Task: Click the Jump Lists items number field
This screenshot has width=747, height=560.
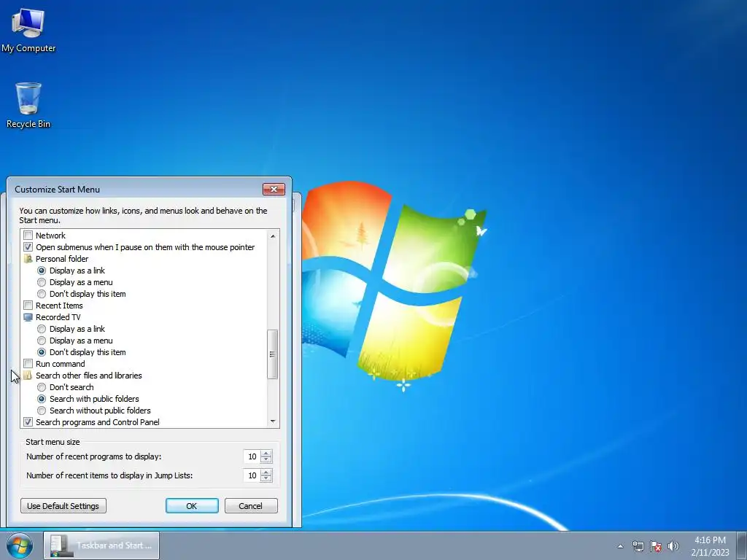Action: pos(252,475)
